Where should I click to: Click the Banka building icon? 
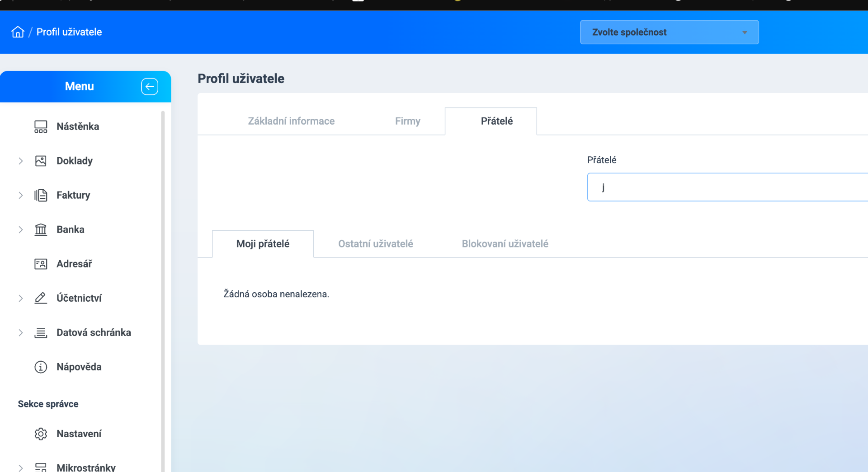click(x=41, y=229)
